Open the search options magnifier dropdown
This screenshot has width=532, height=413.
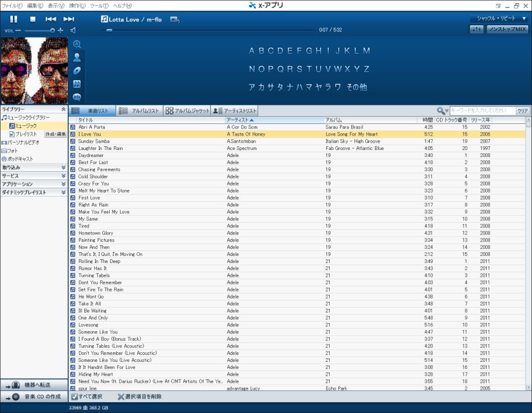tap(442, 111)
